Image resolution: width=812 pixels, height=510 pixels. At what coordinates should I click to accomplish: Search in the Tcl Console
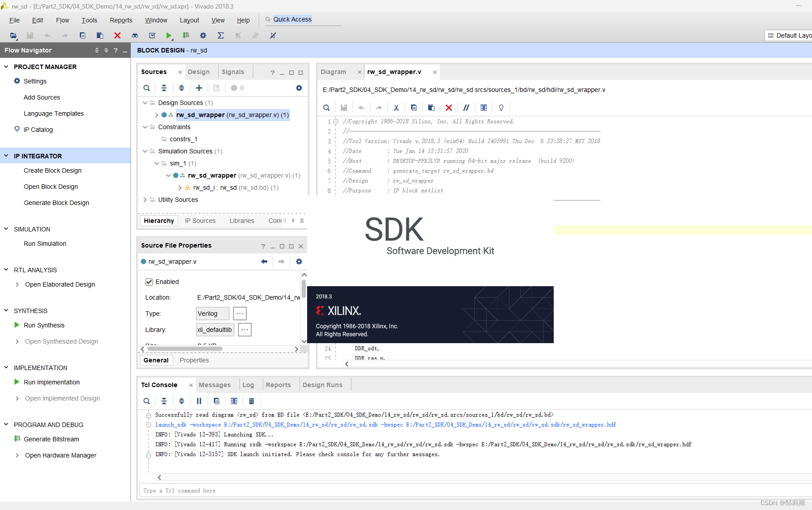tap(147, 401)
